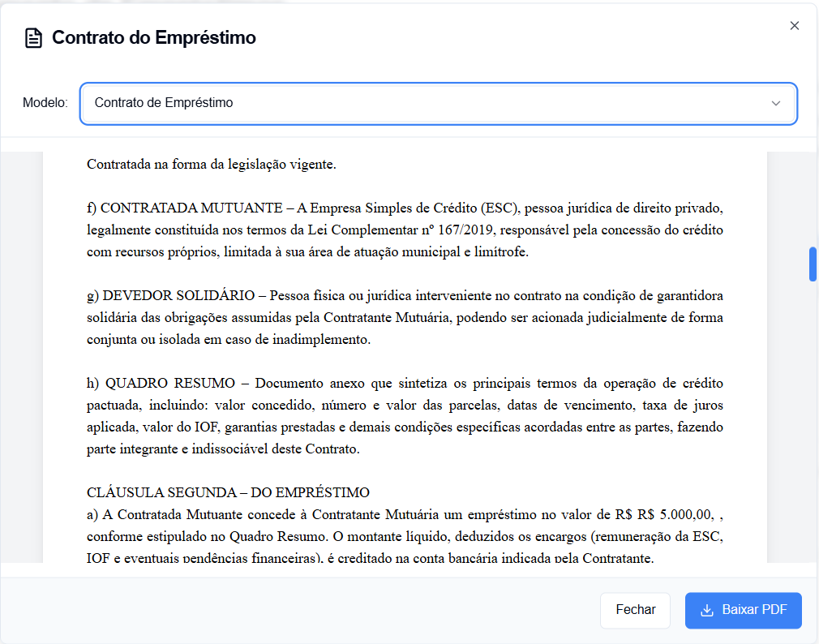Click the 'f) CONTRATADA MUTUANTE' paragraph heading

[x=185, y=208]
